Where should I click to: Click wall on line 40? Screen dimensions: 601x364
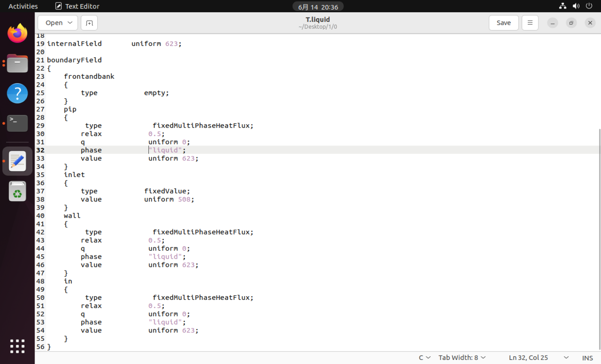pos(72,216)
